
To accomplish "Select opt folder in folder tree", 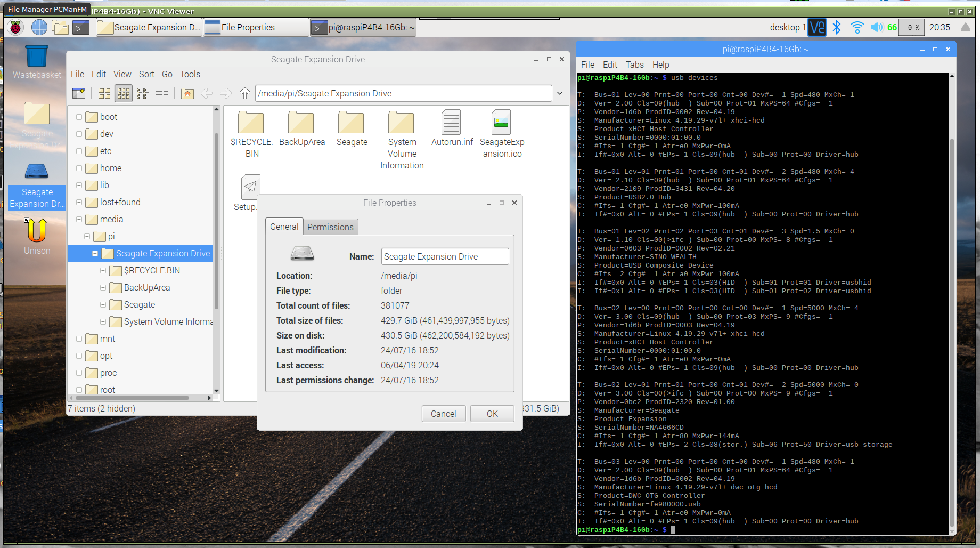I will pos(106,356).
